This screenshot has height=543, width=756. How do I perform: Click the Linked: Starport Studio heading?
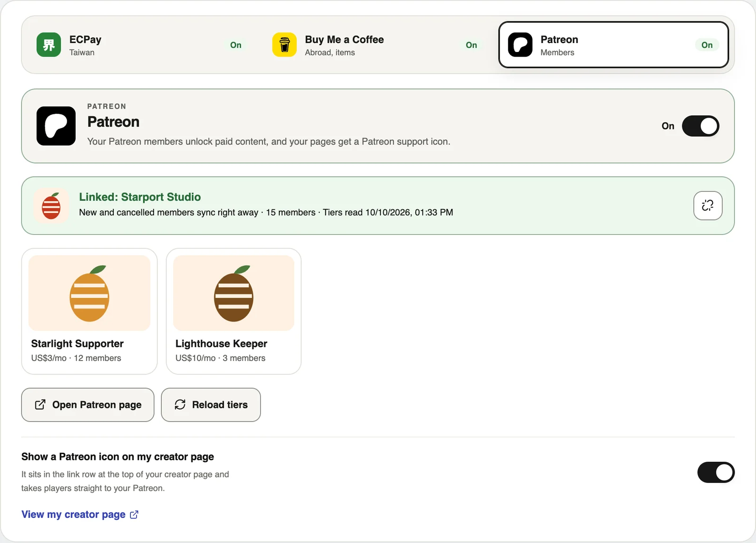click(140, 197)
